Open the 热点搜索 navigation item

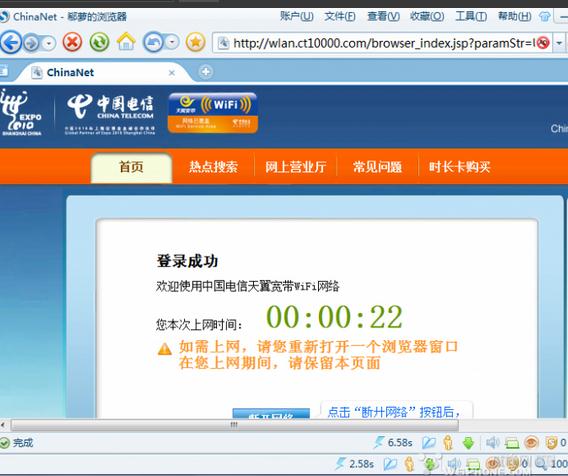pyautogui.click(x=213, y=167)
